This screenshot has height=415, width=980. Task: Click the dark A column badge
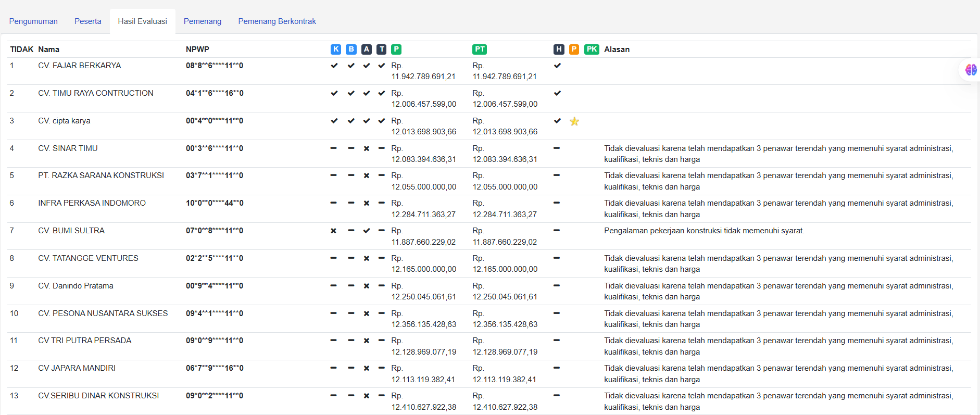367,49
